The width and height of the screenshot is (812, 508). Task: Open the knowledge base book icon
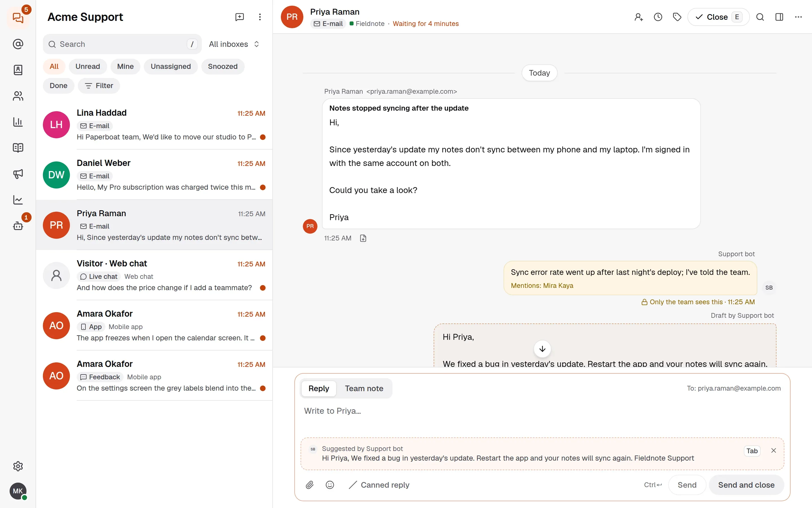coord(18,148)
